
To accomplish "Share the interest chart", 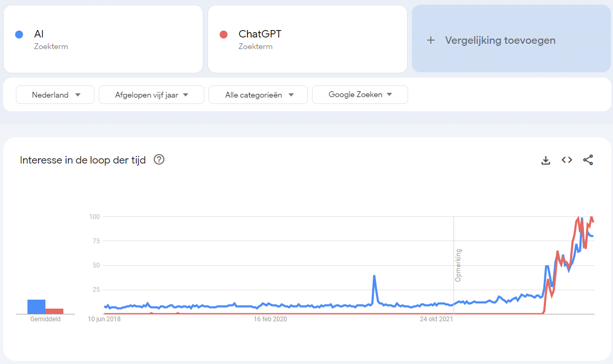I will pyautogui.click(x=588, y=160).
